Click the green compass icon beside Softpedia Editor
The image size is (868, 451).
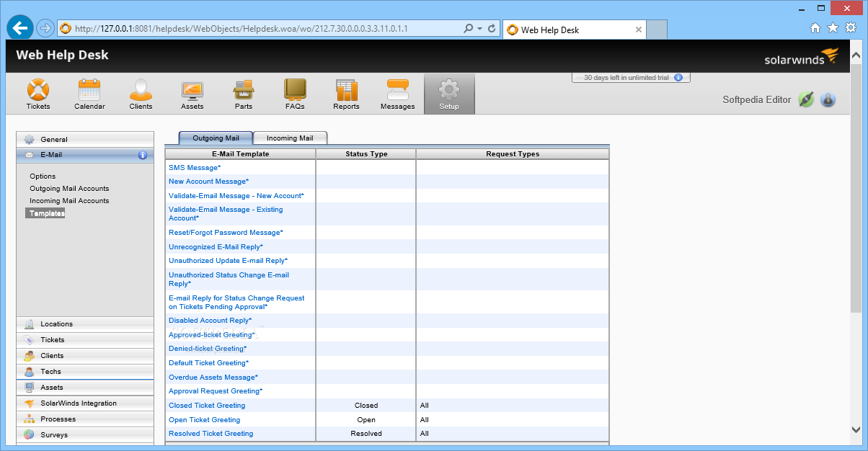click(806, 100)
